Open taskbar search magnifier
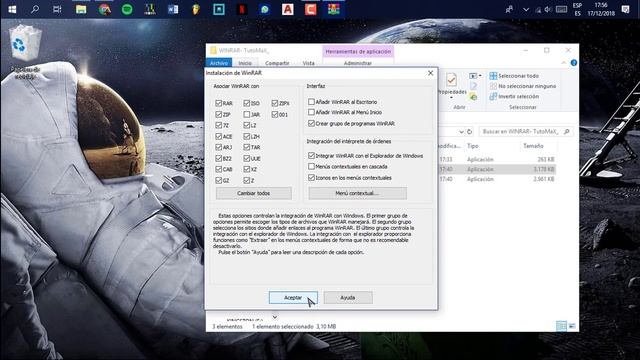This screenshot has height=360, width=640. [35, 9]
